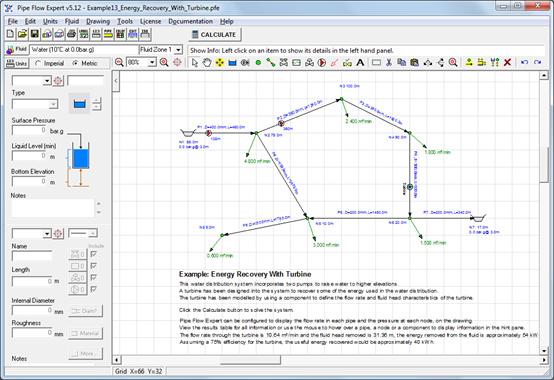Open the Drawing menu
Viewport: 554px width, 380px height.
click(98, 22)
